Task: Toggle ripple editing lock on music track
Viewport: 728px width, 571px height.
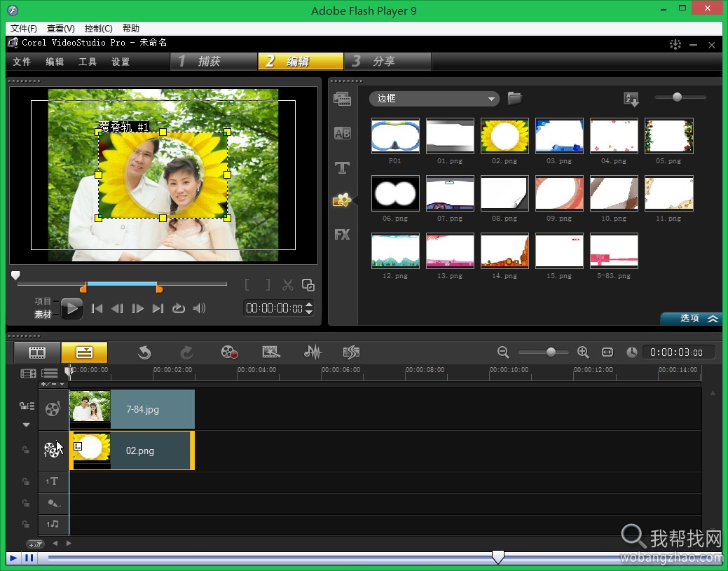Action: (26, 524)
